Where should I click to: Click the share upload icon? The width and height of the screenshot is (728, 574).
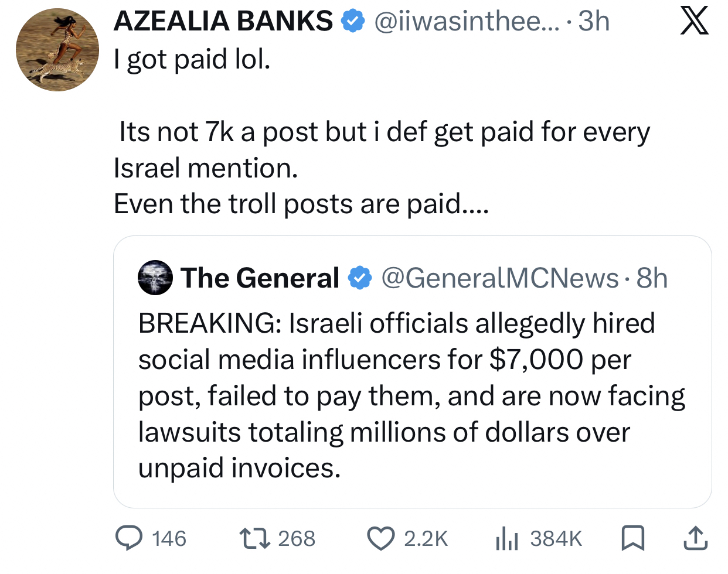(x=695, y=538)
